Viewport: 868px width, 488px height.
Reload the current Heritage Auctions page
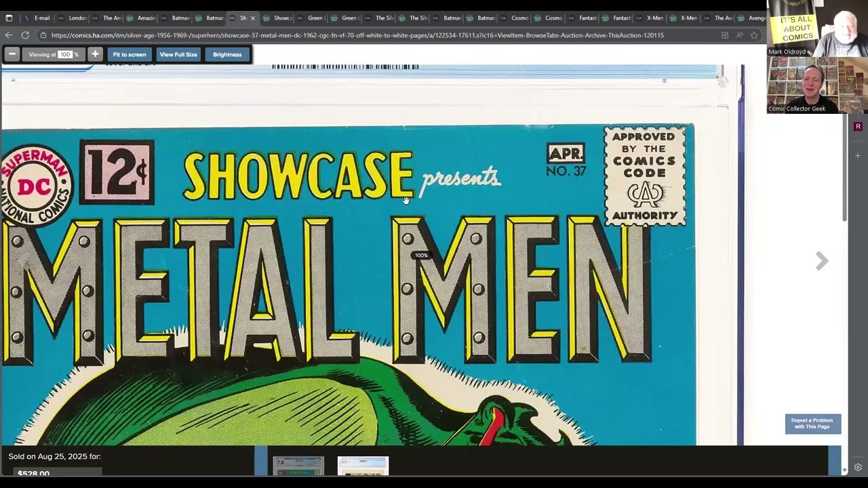pyautogui.click(x=25, y=35)
